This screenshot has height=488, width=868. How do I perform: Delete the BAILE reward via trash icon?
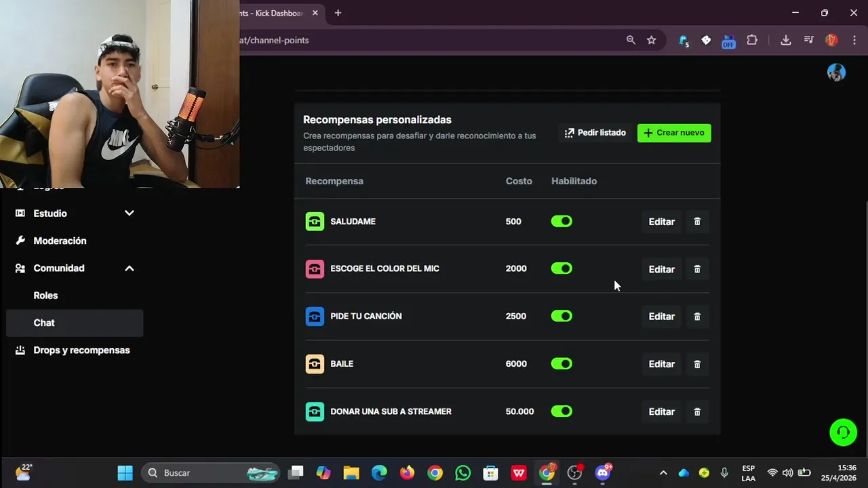coord(697,364)
